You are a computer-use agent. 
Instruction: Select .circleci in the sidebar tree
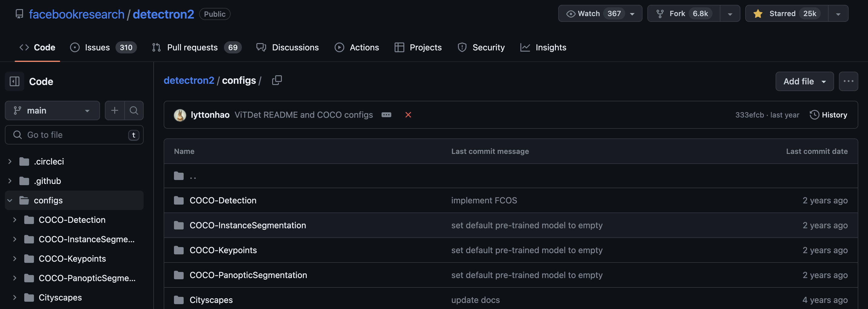(49, 161)
